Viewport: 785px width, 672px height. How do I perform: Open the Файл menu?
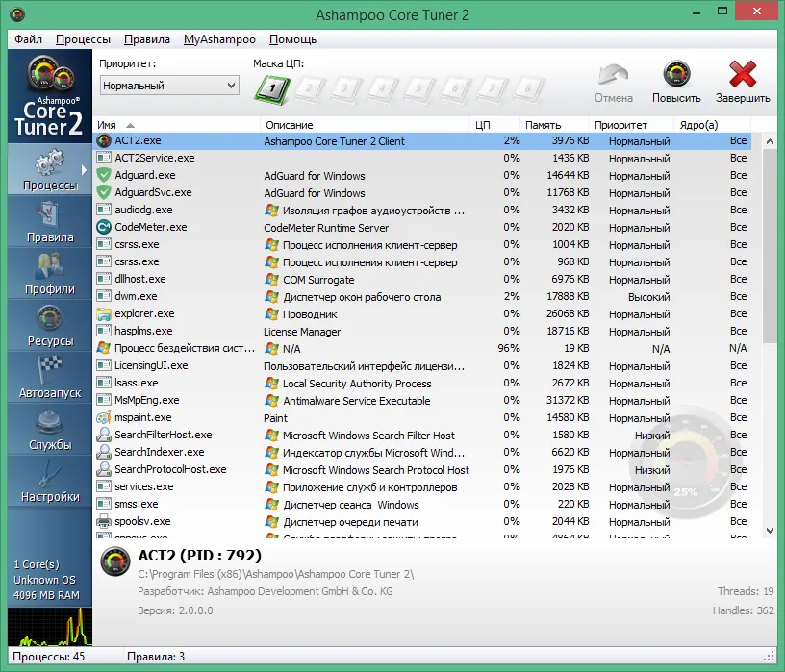point(28,39)
